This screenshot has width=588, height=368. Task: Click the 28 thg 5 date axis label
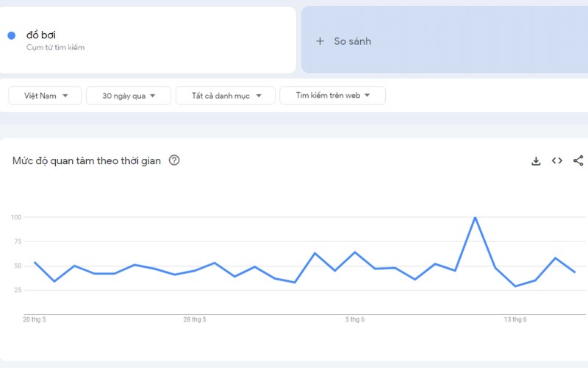click(194, 319)
